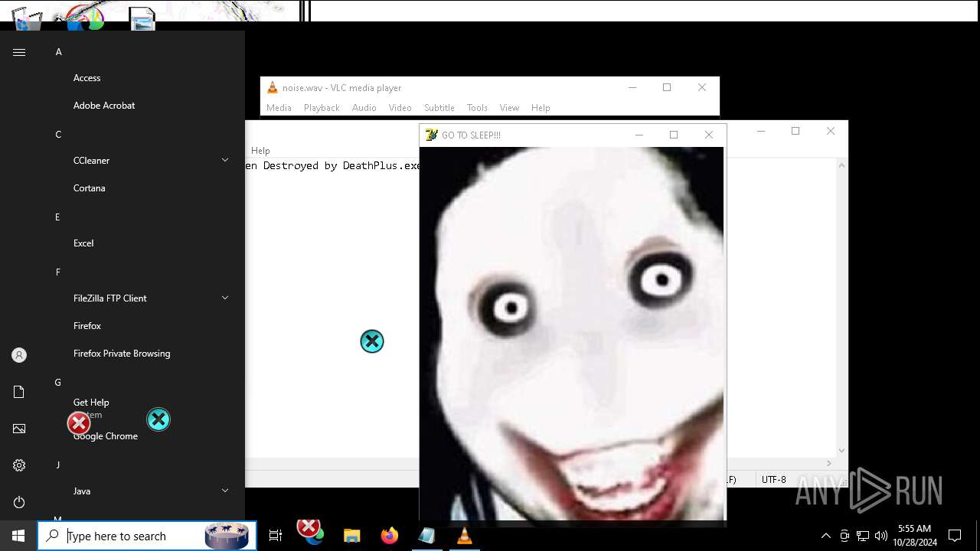The width and height of the screenshot is (980, 551).
Task: Maximize the GO TO SLEEP!!! window
Action: click(x=674, y=135)
